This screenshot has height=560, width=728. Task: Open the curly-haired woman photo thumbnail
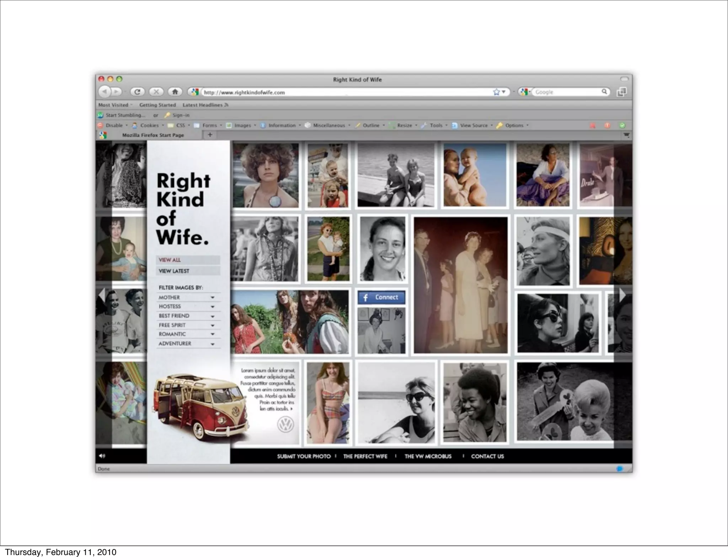266,176
